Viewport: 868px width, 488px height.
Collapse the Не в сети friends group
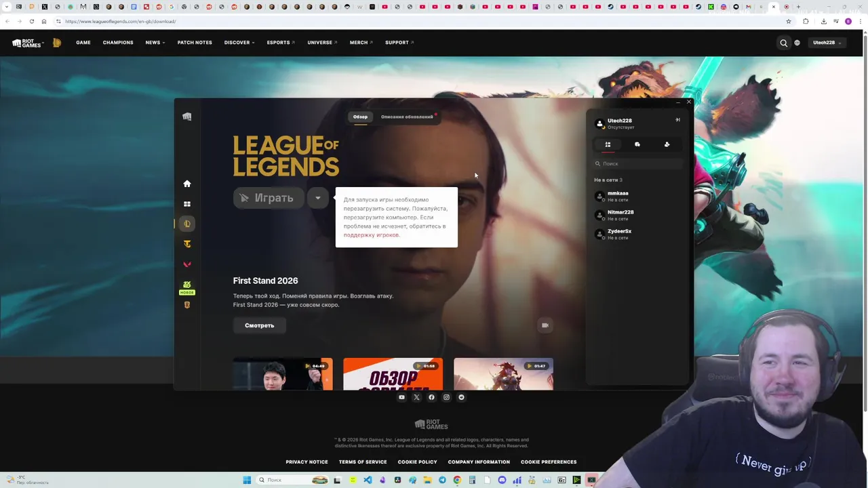click(608, 180)
